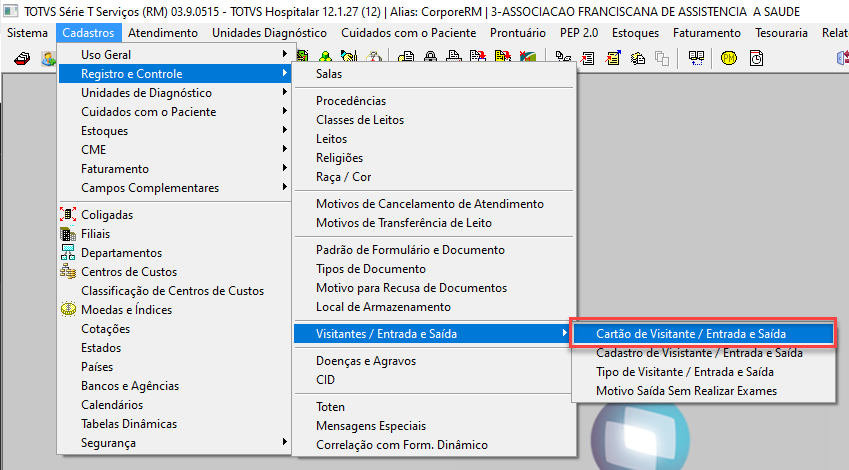The height and width of the screenshot is (470, 849).
Task: Open Coligadas via its icon
Action: point(68,214)
